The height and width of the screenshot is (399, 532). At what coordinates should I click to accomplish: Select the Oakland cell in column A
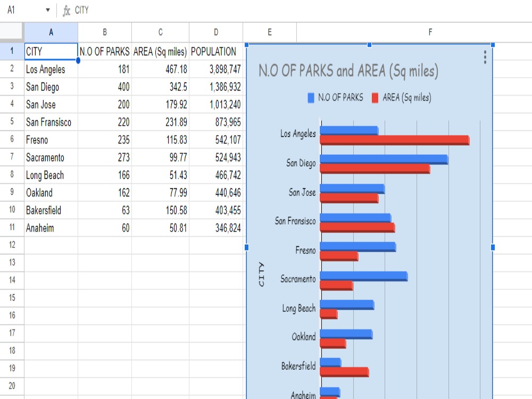51,193
